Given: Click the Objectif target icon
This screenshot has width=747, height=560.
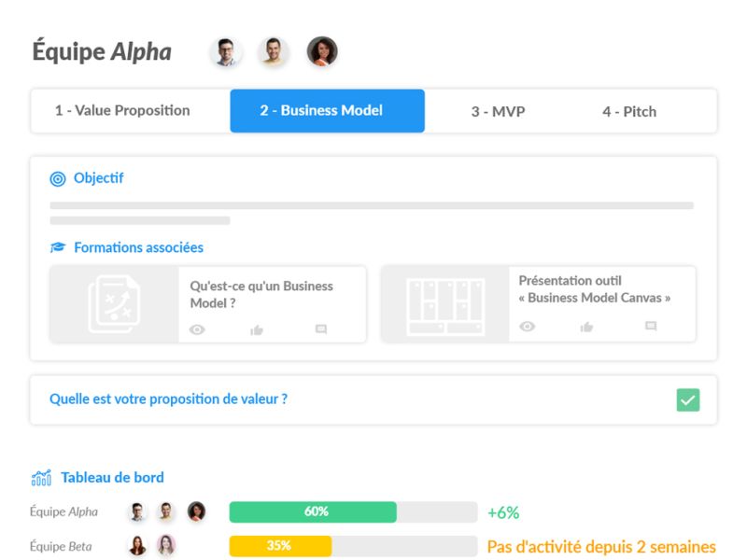Looking at the screenshot, I should point(58,178).
